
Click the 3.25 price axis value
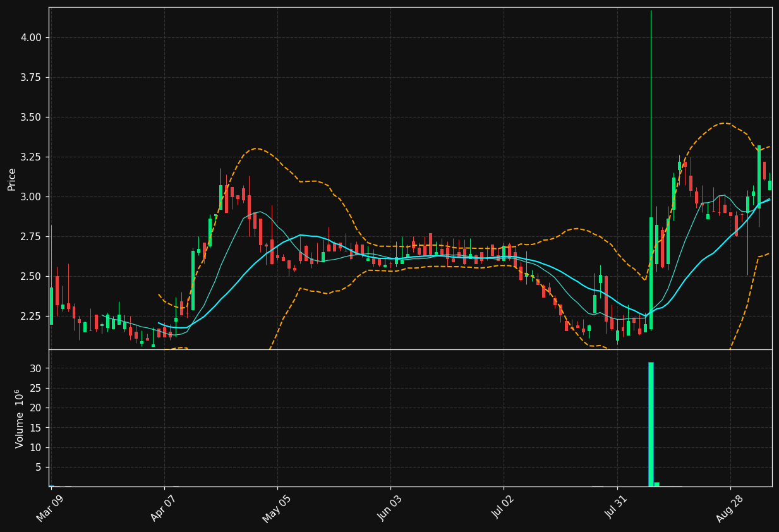[31, 157]
